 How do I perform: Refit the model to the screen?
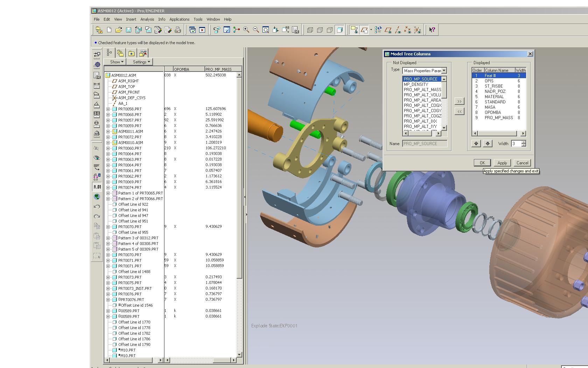266,30
